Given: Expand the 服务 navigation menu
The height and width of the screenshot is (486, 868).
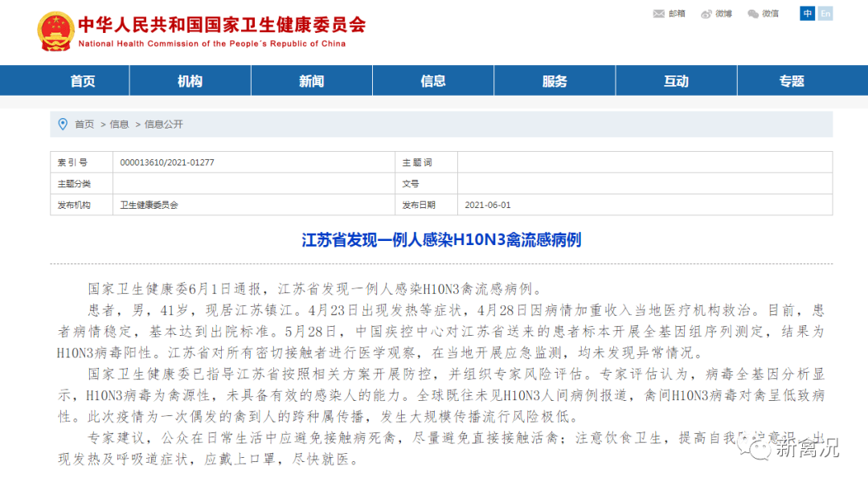Looking at the screenshot, I should click(554, 80).
